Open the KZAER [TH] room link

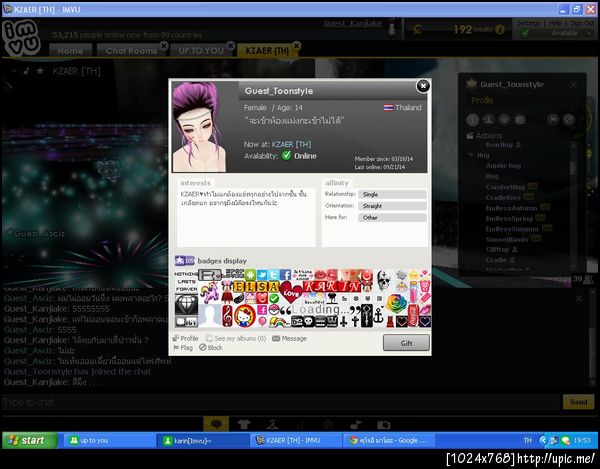coord(291,144)
